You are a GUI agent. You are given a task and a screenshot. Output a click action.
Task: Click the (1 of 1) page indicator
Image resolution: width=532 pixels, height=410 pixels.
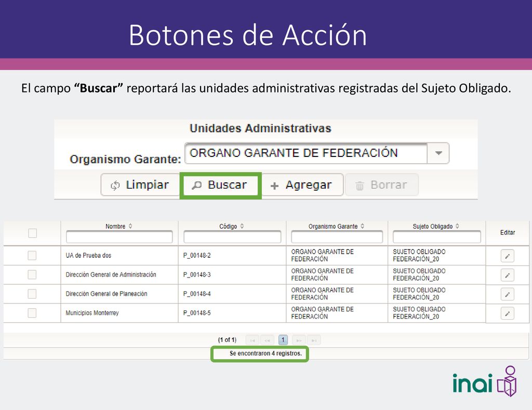point(227,340)
